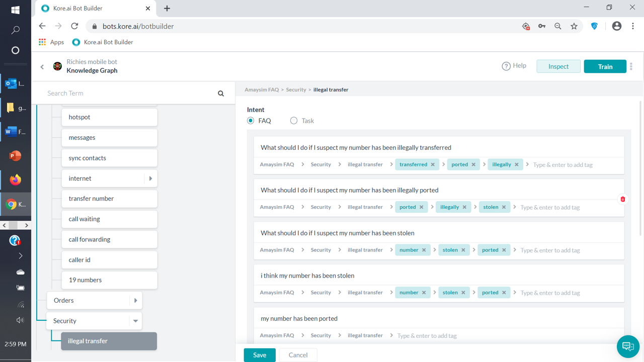Expand the Orders node arrow
The width and height of the screenshot is (644, 362).
coord(135,301)
